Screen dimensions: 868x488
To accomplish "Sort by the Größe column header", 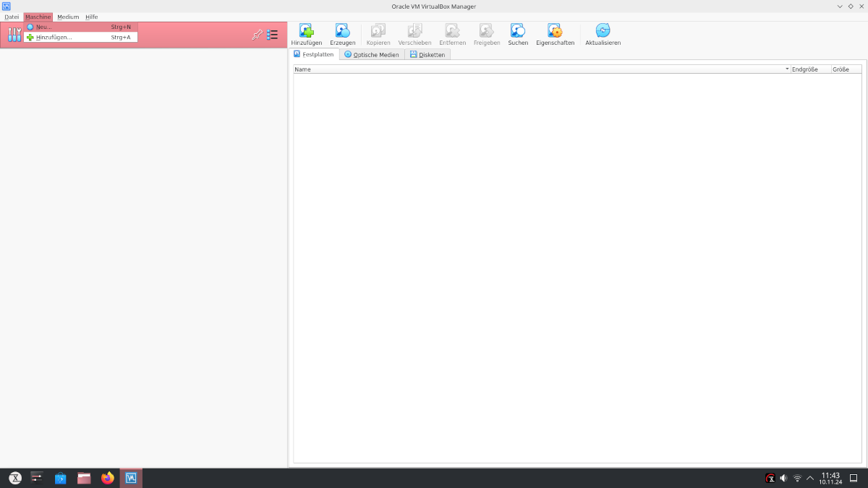I will tap(846, 69).
